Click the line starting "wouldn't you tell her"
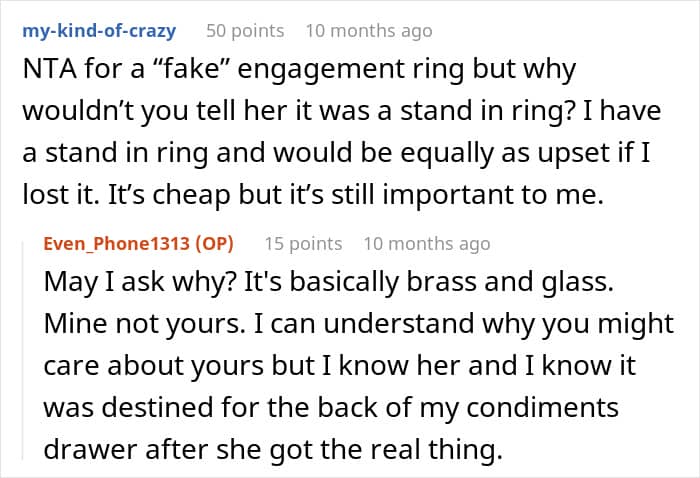 [342, 111]
